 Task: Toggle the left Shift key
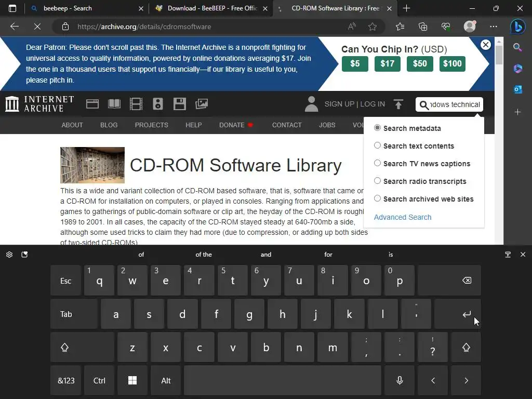82,348
